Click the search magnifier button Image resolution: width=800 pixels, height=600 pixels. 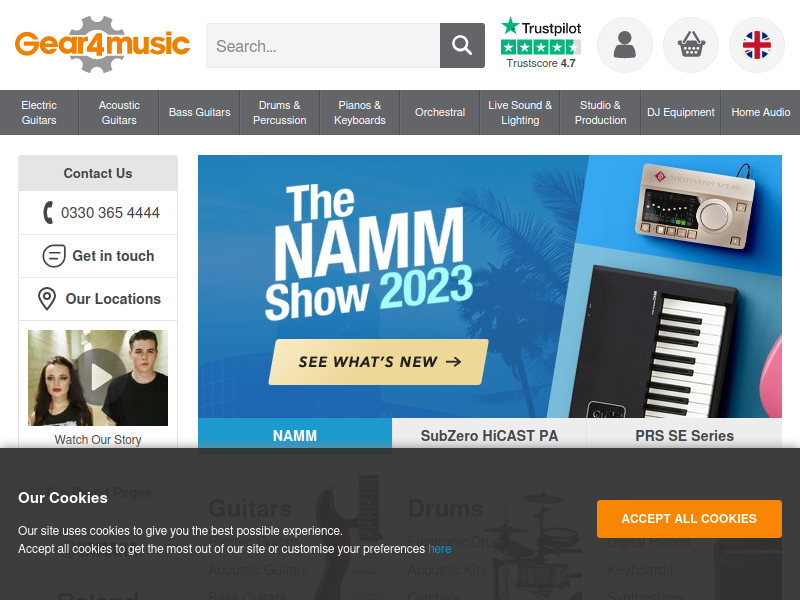click(x=462, y=45)
